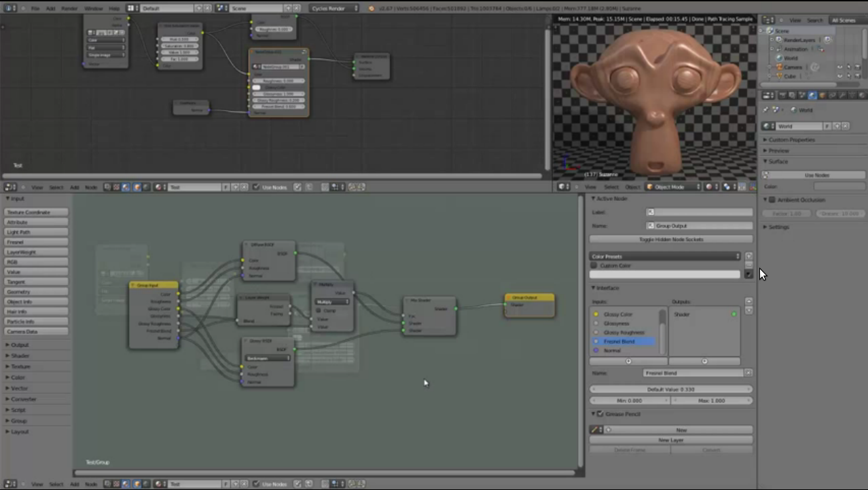Click the Label input field
Viewport: 868px width, 490px height.
click(x=699, y=212)
